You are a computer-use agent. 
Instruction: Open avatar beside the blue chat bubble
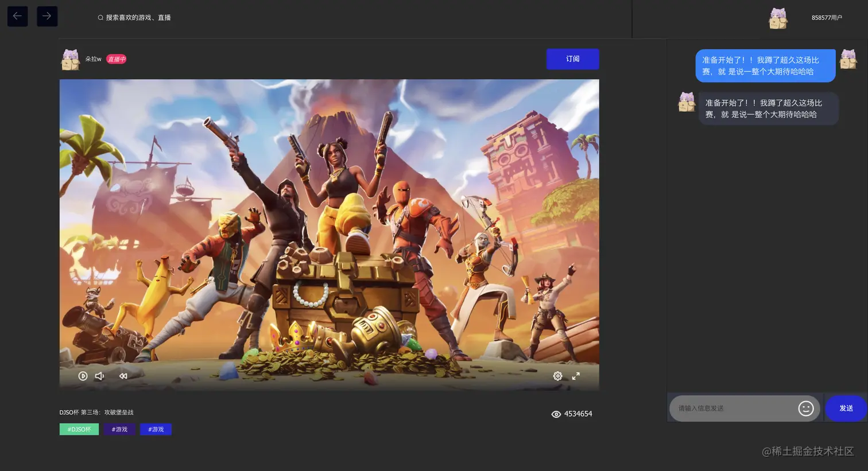pos(848,60)
